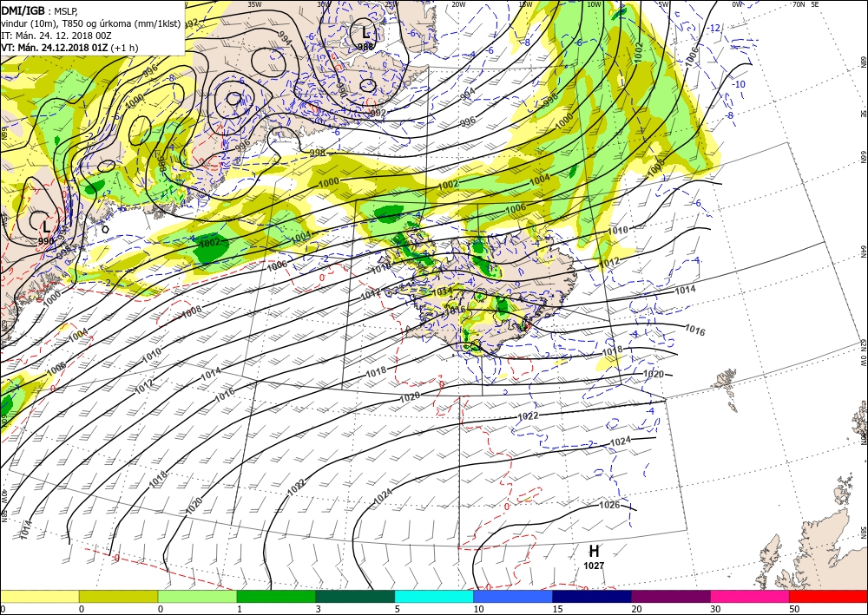868x615 pixels.
Task: Click the "30W" longitude label
Action: point(323,3)
